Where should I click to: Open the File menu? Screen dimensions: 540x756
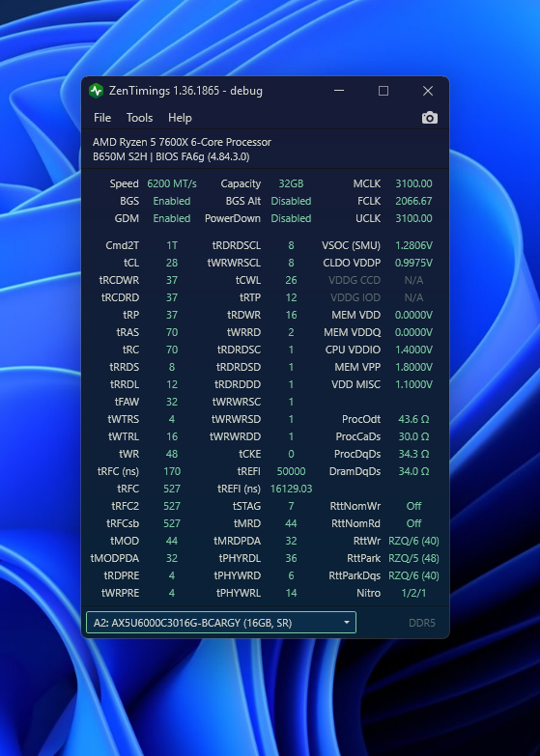102,118
